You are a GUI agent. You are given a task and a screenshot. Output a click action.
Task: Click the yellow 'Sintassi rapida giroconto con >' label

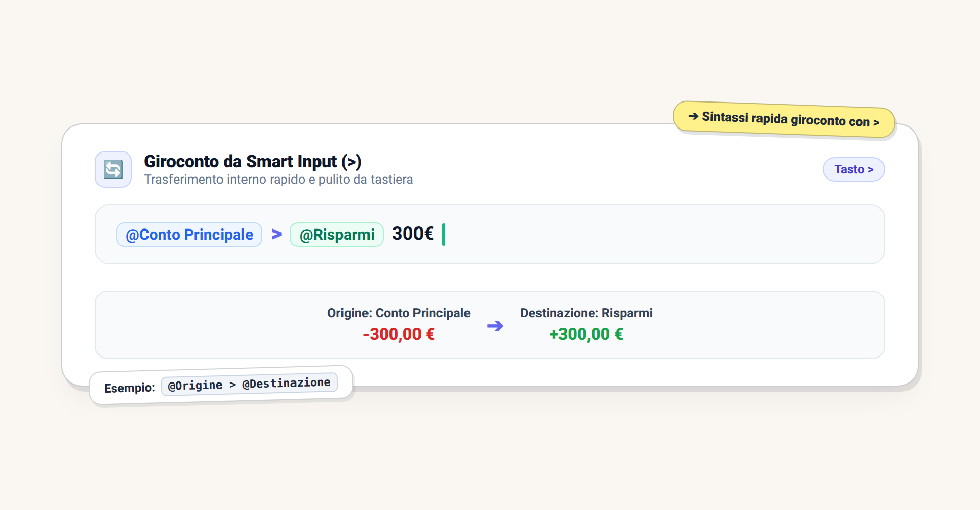(783, 119)
